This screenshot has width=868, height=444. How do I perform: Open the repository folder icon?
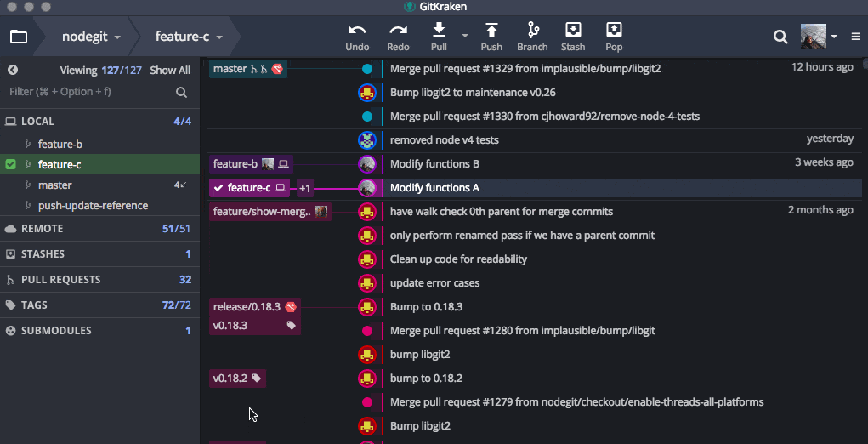pos(19,37)
